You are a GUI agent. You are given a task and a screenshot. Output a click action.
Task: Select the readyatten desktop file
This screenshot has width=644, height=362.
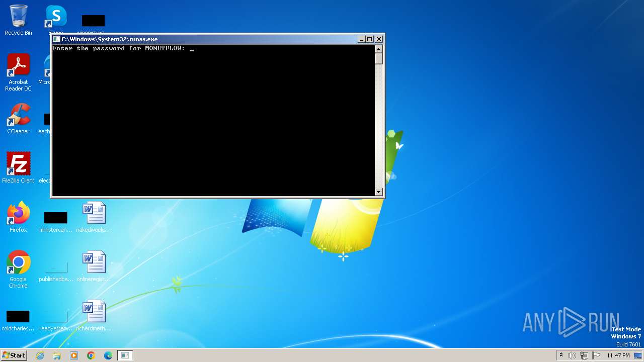pyautogui.click(x=55, y=321)
